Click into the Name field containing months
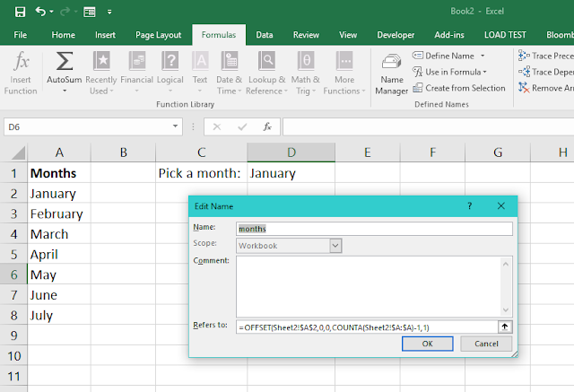This screenshot has height=392, width=574. click(374, 229)
